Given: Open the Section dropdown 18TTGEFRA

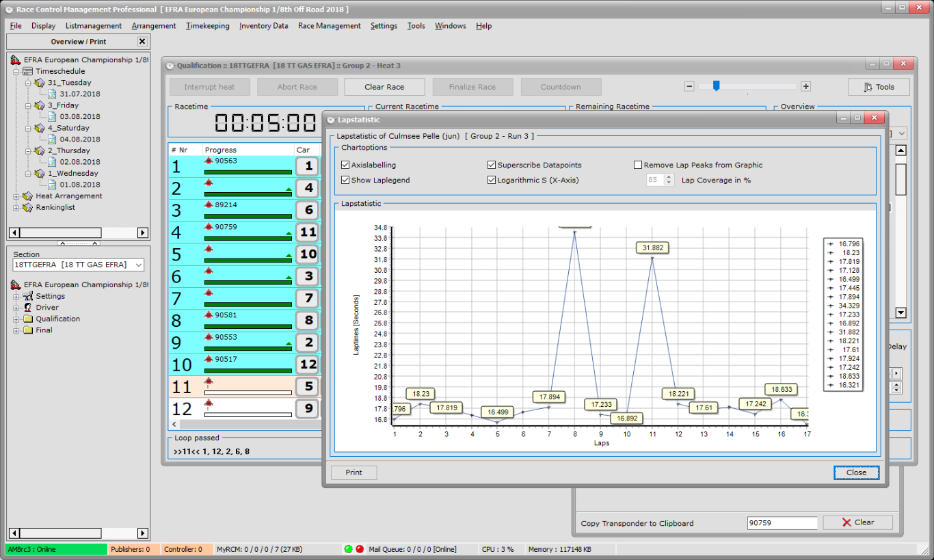Looking at the screenshot, I should [139, 265].
